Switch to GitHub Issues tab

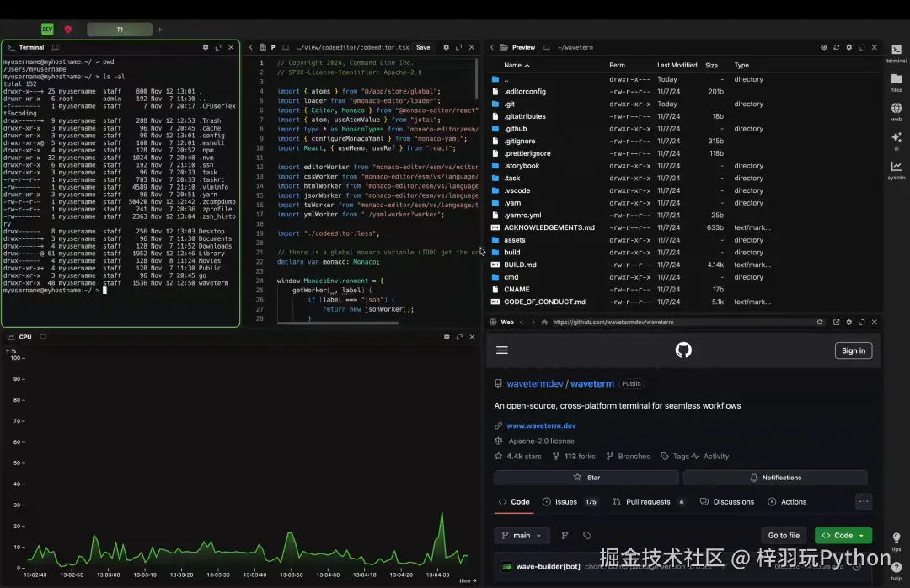pyautogui.click(x=570, y=501)
